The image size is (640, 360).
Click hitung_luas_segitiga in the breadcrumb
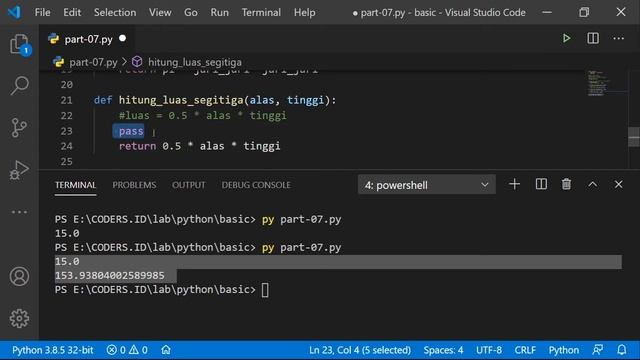(195, 62)
